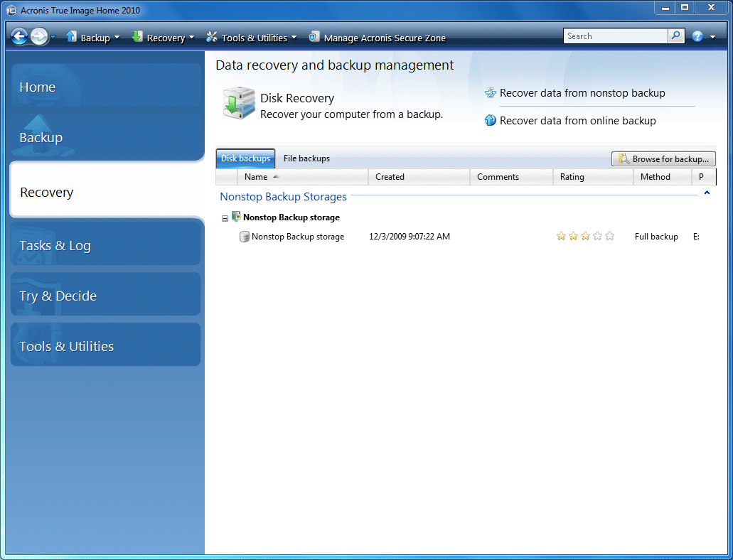Image resolution: width=733 pixels, height=560 pixels.
Task: Open navigation history dropdown arrow
Action: pos(53,37)
